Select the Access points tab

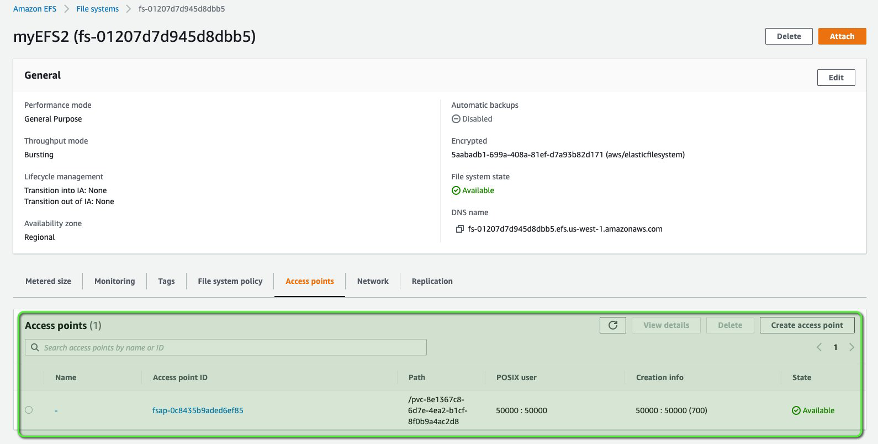click(x=309, y=281)
